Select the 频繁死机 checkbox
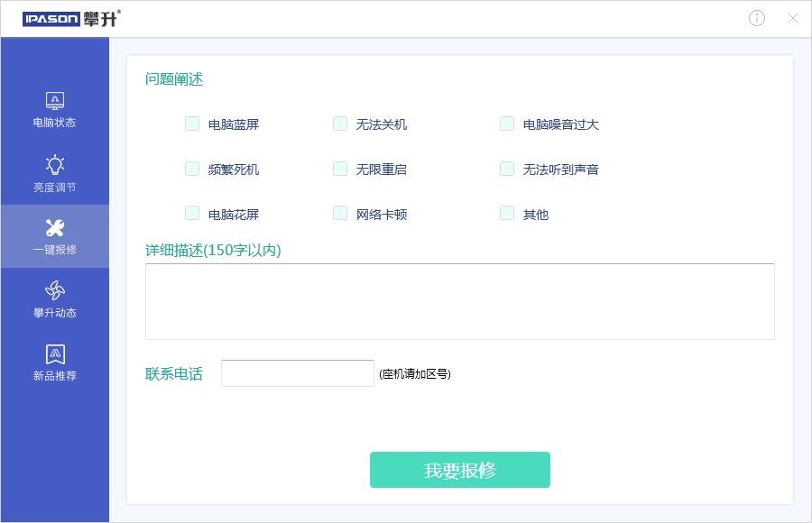The height and width of the screenshot is (523, 812). pyautogui.click(x=192, y=169)
